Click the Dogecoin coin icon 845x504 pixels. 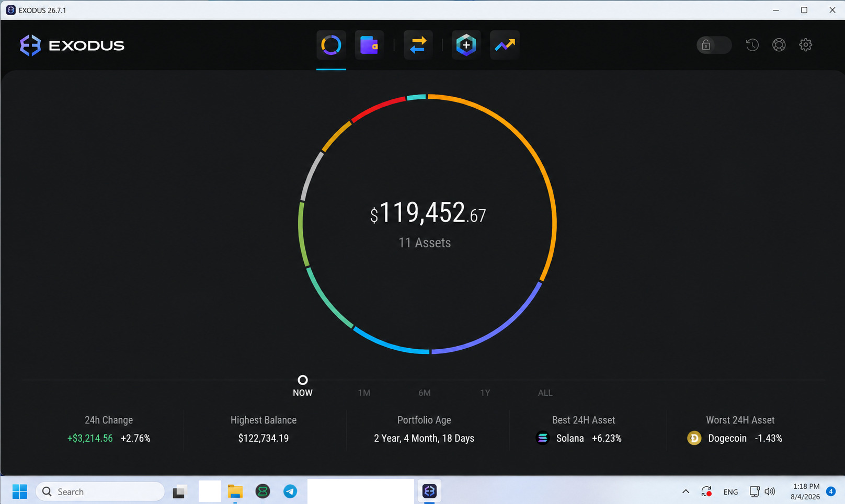pos(694,438)
